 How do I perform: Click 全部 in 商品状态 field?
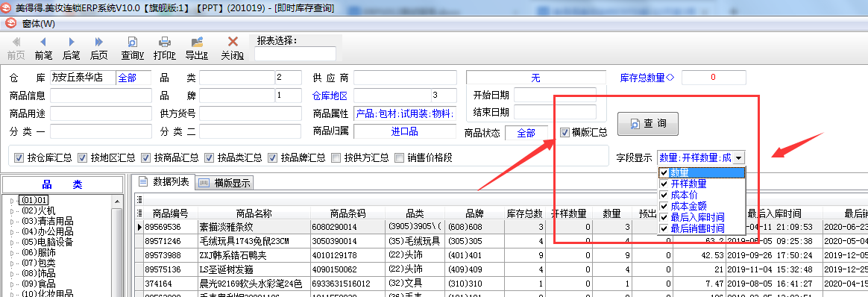pyautogui.click(x=526, y=134)
